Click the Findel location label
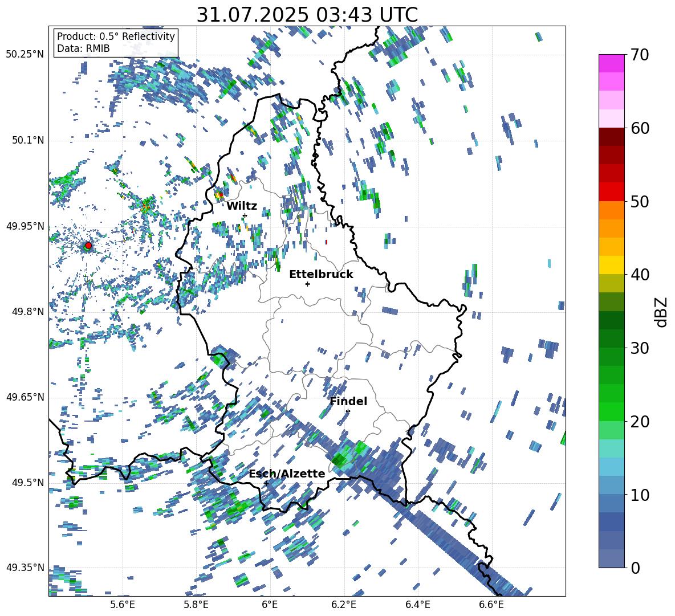This screenshot has width=675, height=616. [348, 401]
